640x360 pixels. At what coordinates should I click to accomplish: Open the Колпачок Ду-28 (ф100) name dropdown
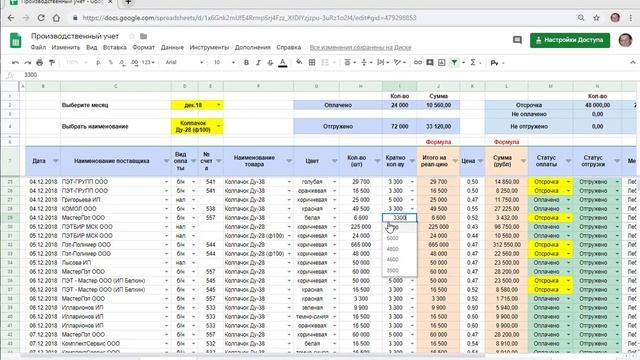tap(218, 126)
